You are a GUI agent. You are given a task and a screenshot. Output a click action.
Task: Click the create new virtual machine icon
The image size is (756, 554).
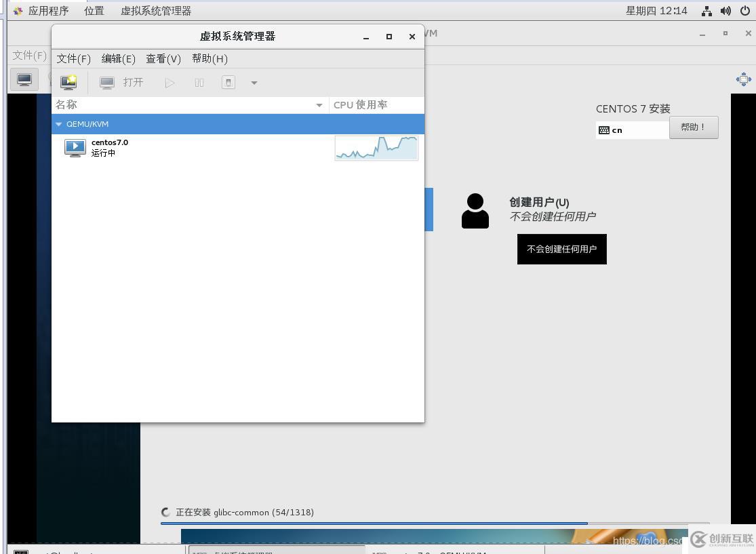68,83
